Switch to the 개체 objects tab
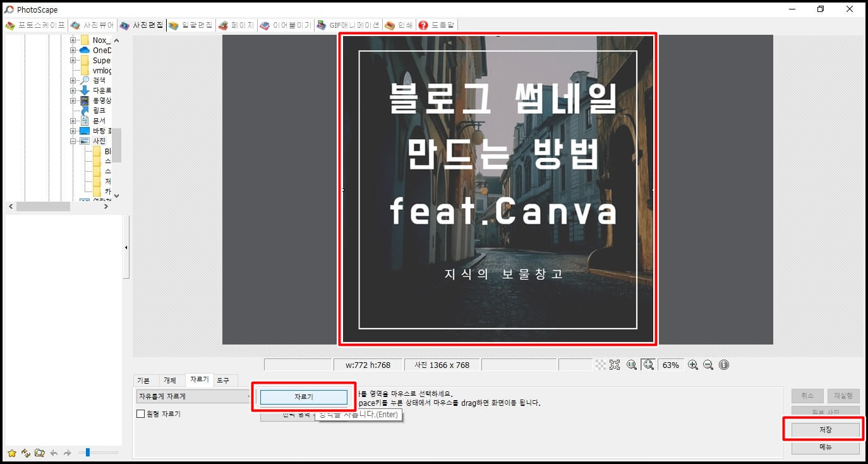 [170, 381]
